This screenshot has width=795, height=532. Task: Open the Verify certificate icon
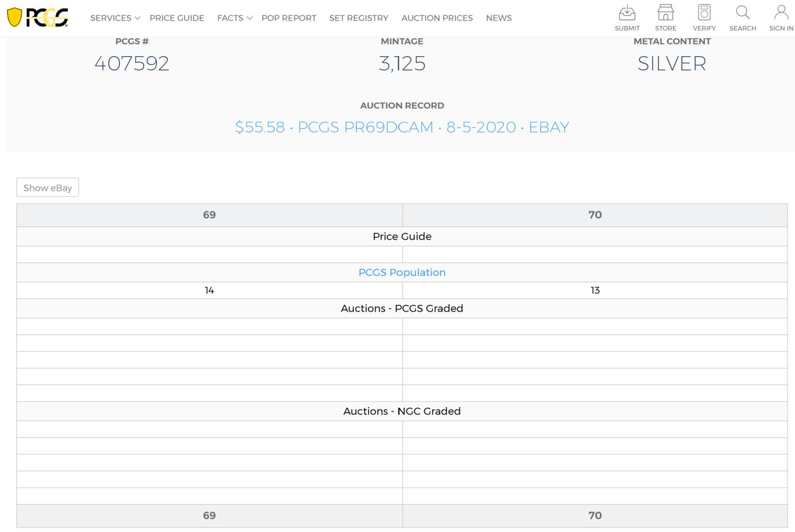click(x=704, y=13)
